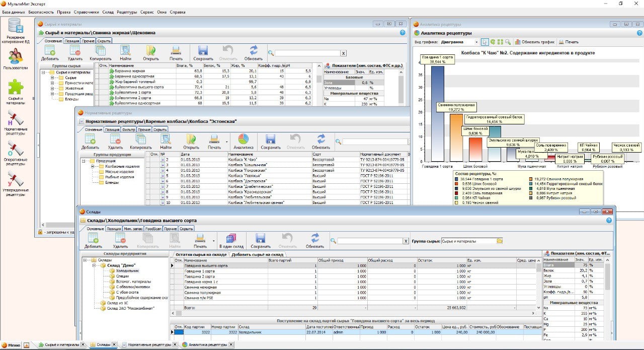This screenshot has width=644, height=350.
Task: Click the blue Говядина 1 сорта chart bar
Action: [437, 113]
